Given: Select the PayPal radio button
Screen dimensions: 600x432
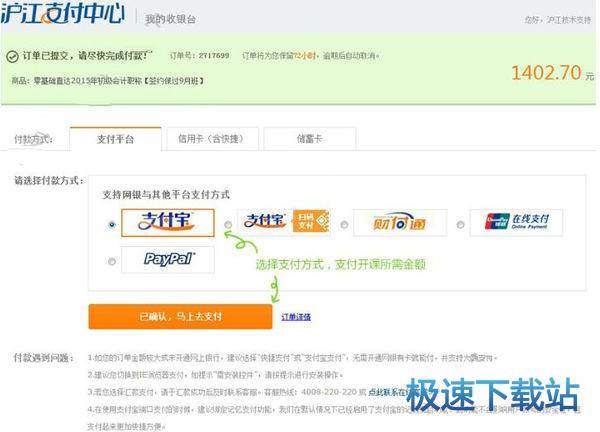Looking at the screenshot, I should point(112,262).
